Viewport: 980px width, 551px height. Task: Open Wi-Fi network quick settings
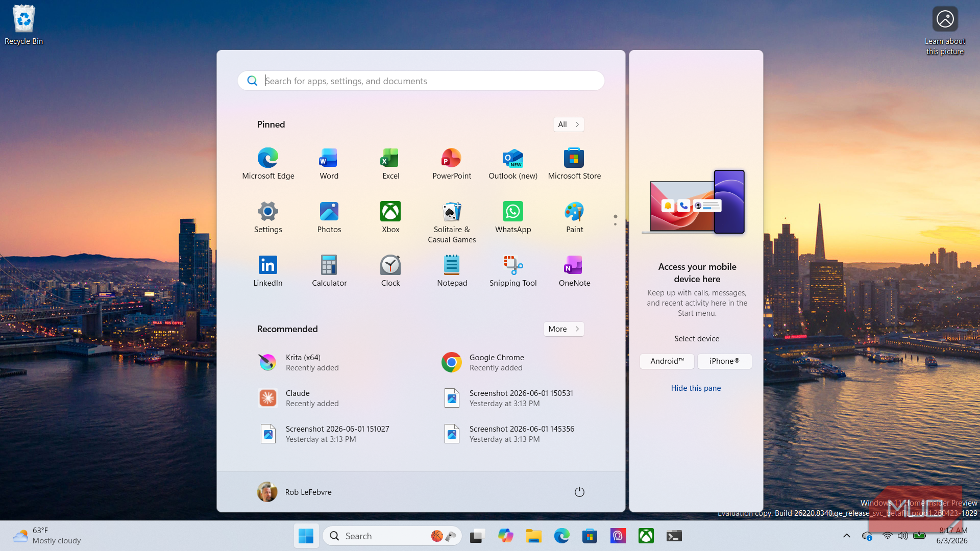(x=888, y=536)
